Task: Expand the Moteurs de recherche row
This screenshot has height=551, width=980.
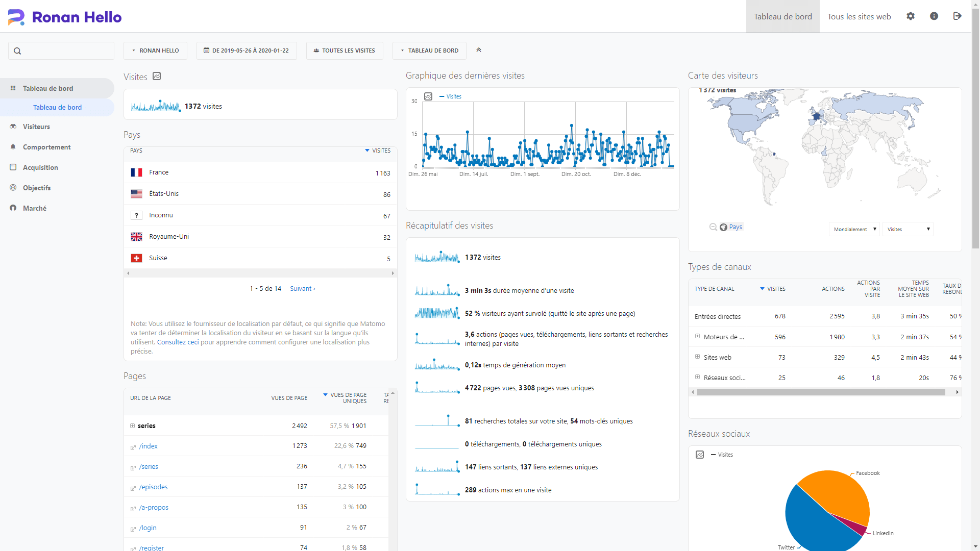Action: [697, 336]
